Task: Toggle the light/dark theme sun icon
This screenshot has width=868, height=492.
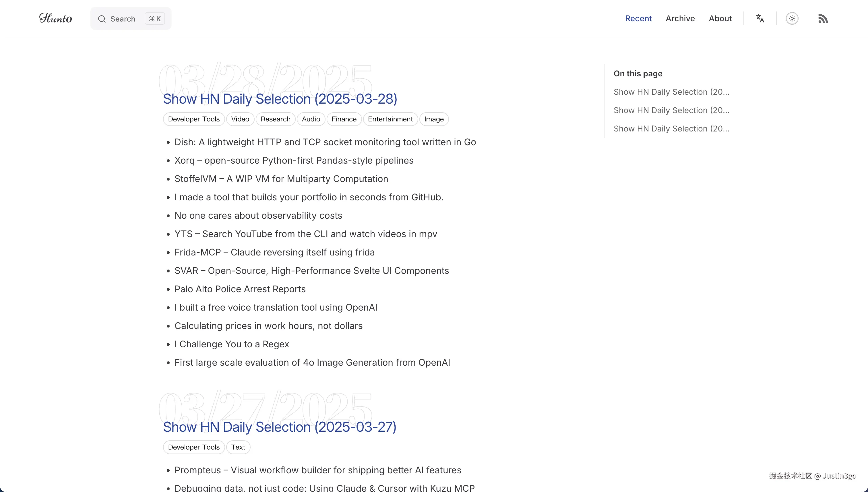Action: tap(792, 18)
